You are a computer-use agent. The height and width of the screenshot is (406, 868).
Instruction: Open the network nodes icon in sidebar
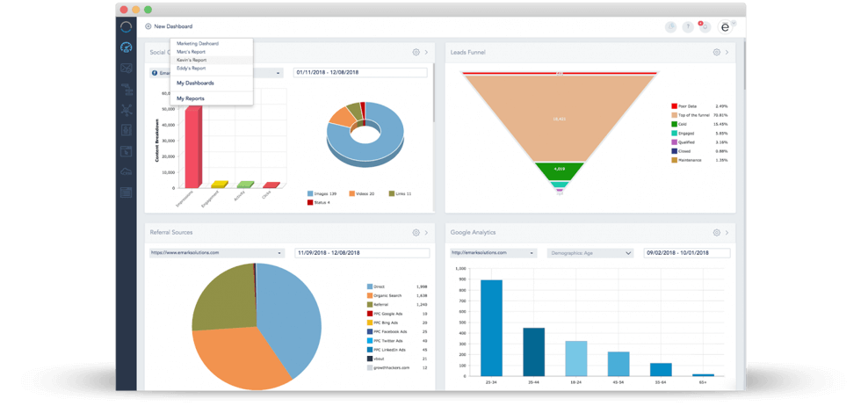click(127, 110)
